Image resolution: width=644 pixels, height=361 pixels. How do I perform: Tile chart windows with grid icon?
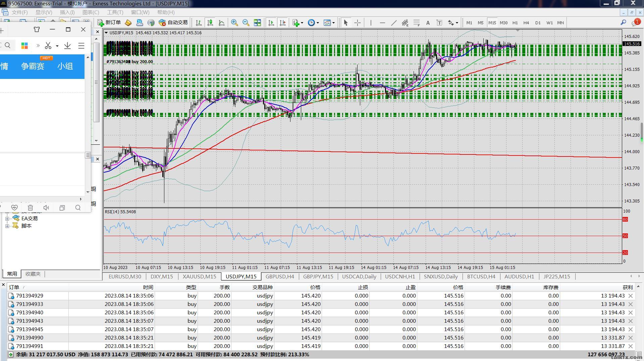point(257,22)
